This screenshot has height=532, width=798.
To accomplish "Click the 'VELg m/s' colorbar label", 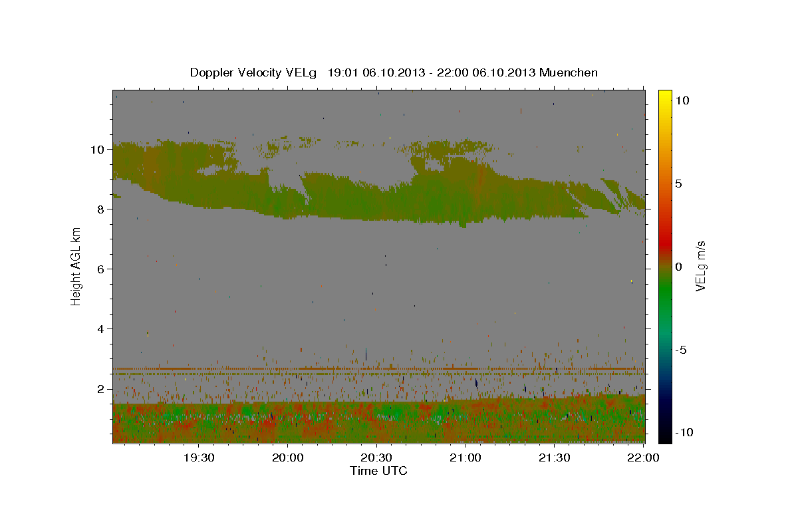I will [701, 267].
